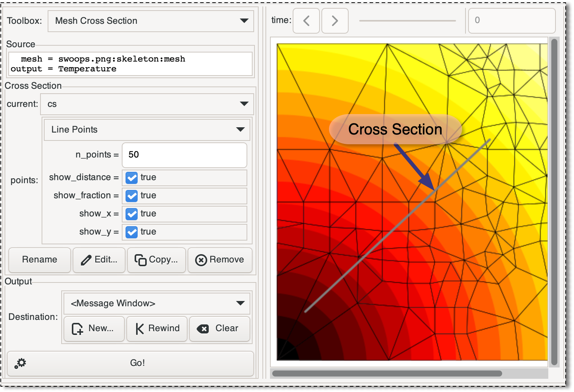Disable the show_fraction option
This screenshot has width=574, height=392.
131,196
